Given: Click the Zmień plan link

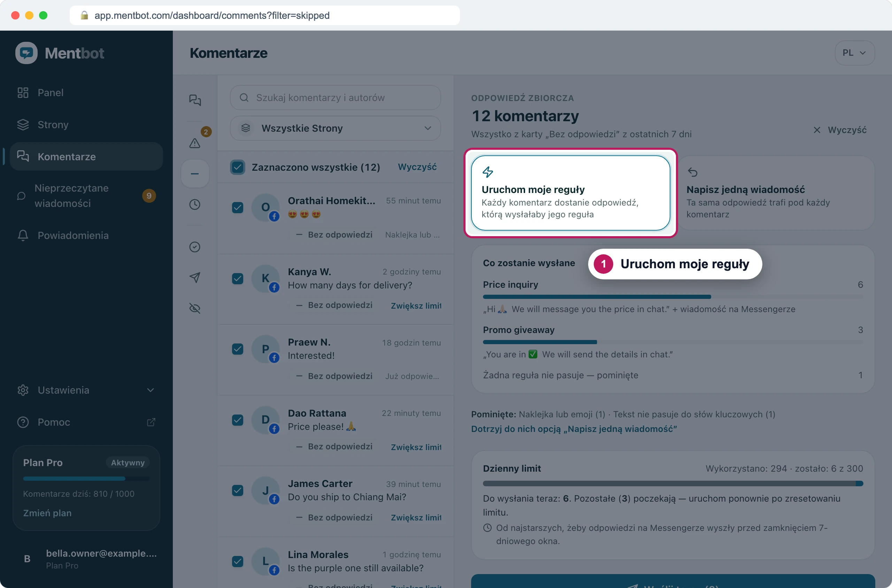Looking at the screenshot, I should [x=47, y=513].
